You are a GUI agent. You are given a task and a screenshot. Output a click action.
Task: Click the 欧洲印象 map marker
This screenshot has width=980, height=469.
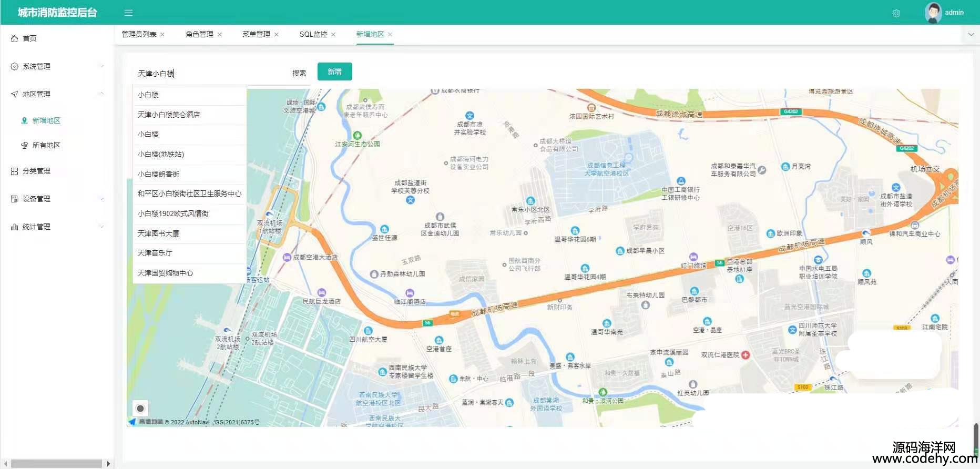(771, 233)
